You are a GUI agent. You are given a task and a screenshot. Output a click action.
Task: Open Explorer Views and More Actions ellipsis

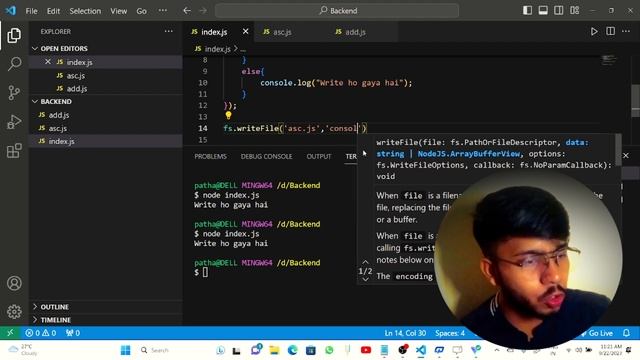point(169,31)
